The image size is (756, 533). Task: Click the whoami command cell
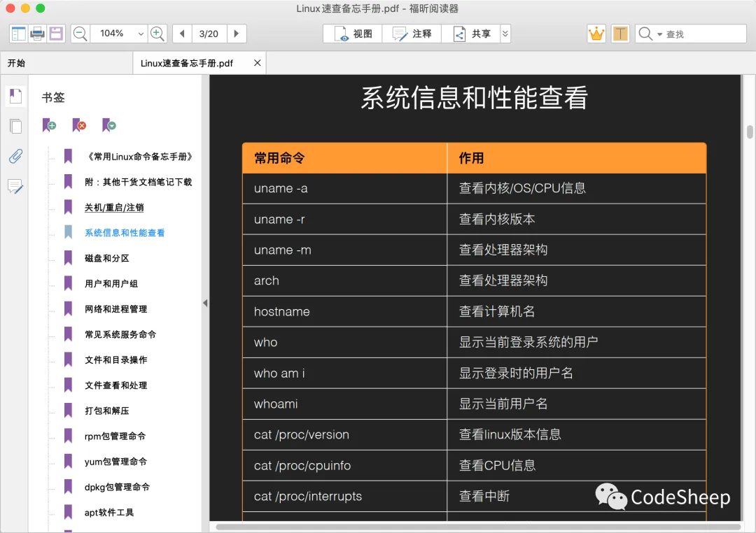(x=344, y=404)
